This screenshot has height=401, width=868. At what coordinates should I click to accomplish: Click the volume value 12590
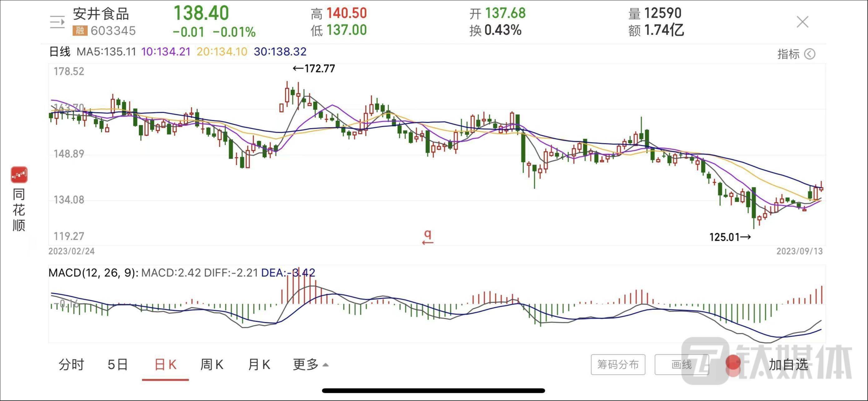[662, 13]
